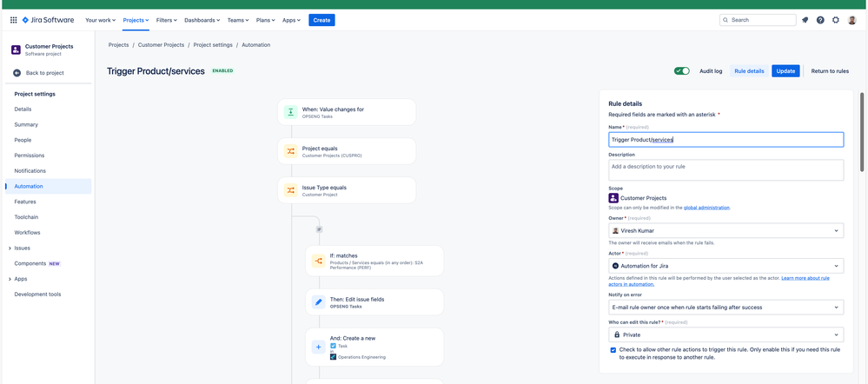Click Return to rules
The image size is (868, 384).
coord(830,71)
